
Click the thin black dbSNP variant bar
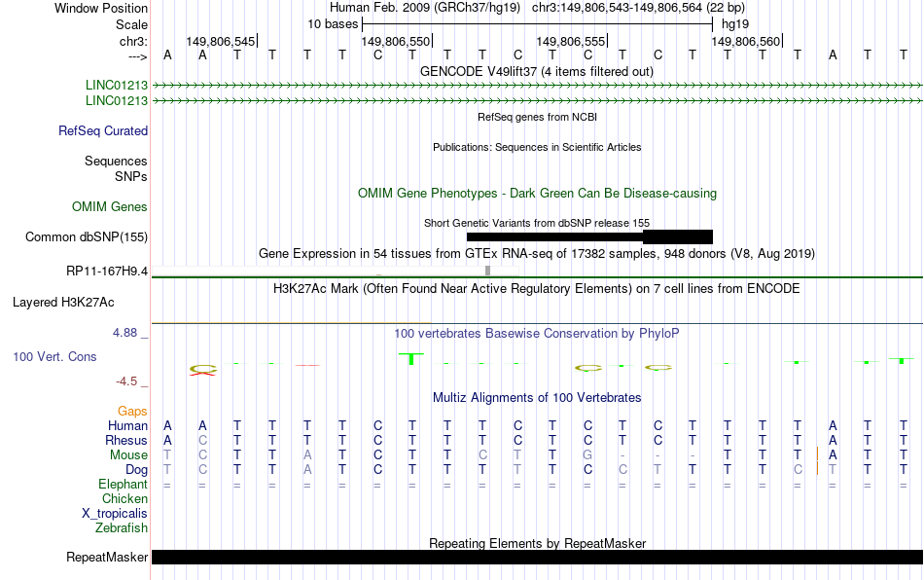pyautogui.click(x=554, y=236)
